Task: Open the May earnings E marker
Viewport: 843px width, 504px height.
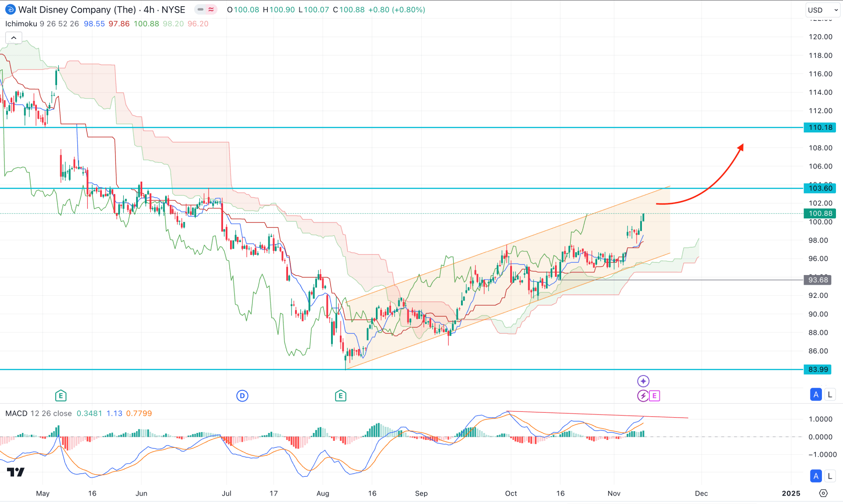Action: tap(61, 396)
